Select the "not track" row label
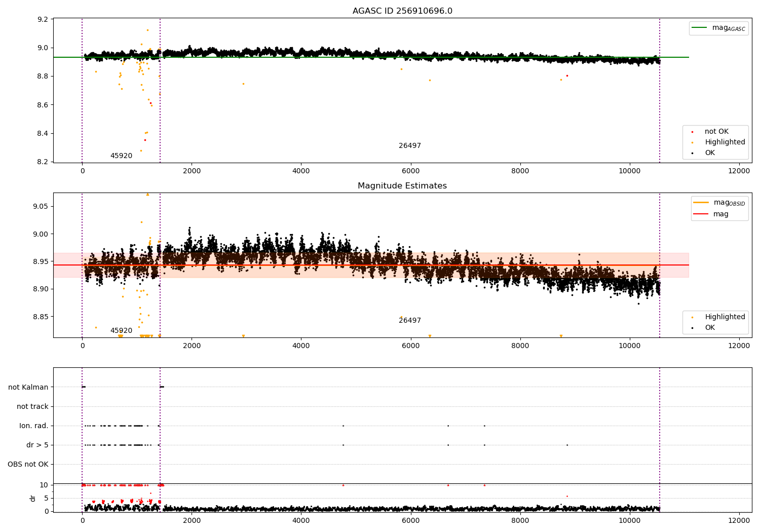760x532 pixels. tap(32, 406)
